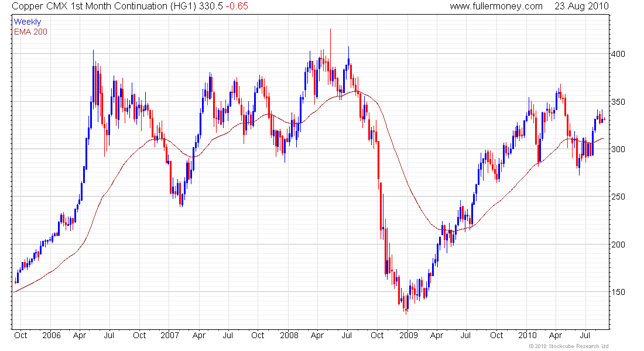Click the 350 price axis label

pyautogui.click(x=618, y=102)
